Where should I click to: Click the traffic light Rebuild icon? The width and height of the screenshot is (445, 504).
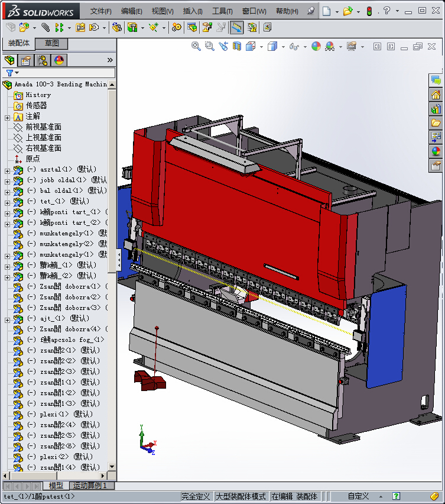tap(369, 11)
